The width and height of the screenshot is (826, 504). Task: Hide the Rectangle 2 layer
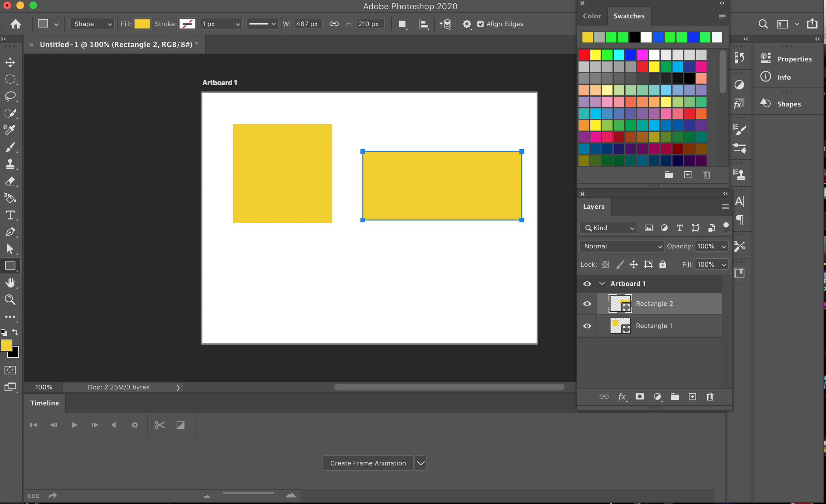587,303
